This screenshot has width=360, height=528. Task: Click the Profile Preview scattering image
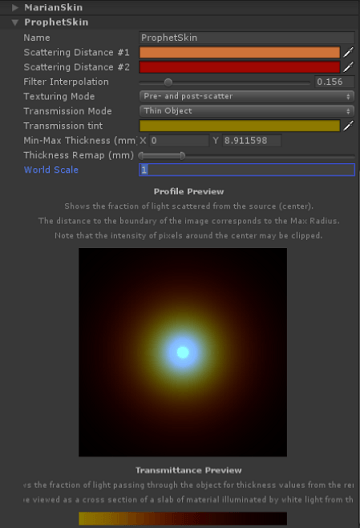coord(183,352)
